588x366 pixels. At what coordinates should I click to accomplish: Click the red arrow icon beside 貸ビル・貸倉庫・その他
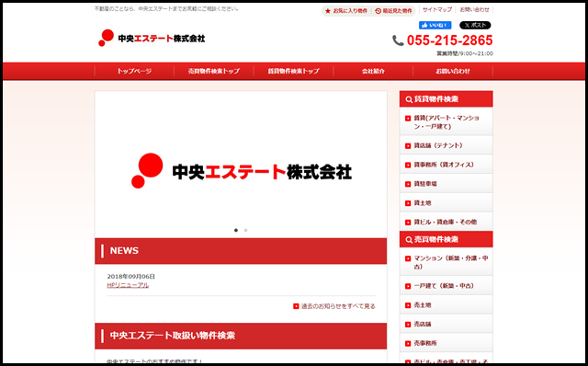click(408, 223)
